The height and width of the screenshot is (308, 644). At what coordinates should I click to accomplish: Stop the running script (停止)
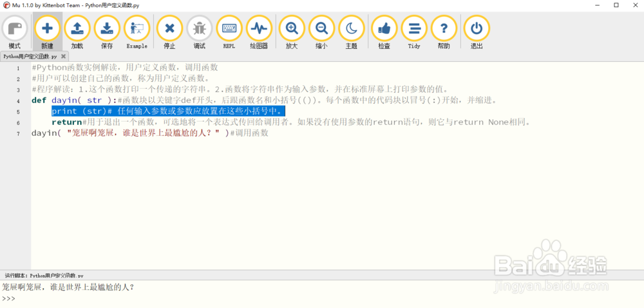click(x=169, y=32)
